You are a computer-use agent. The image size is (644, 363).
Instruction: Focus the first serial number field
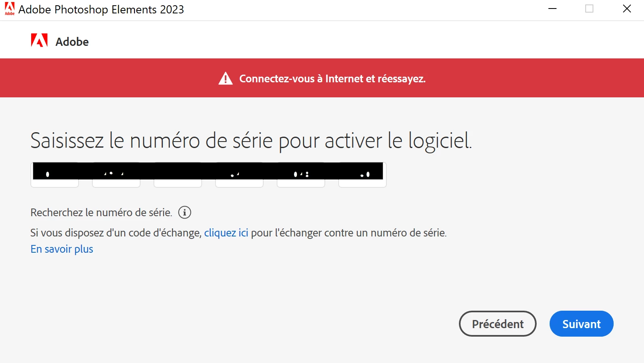coord(55,175)
